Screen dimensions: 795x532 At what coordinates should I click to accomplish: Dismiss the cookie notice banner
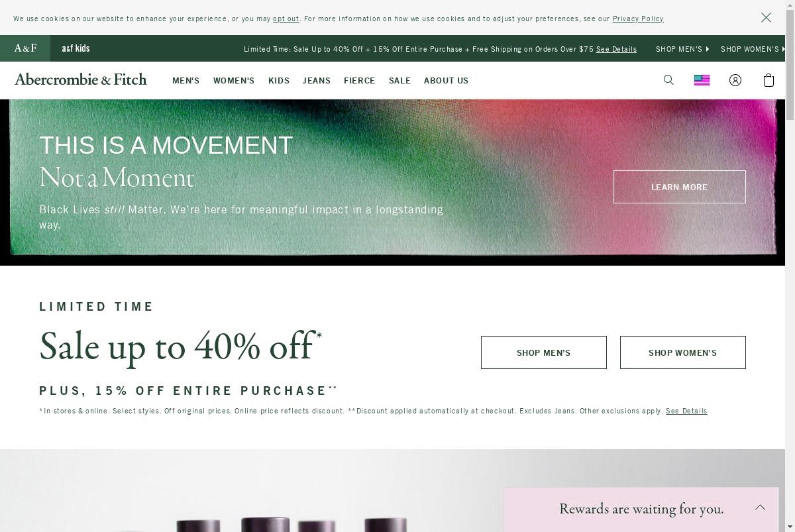pyautogui.click(x=766, y=18)
